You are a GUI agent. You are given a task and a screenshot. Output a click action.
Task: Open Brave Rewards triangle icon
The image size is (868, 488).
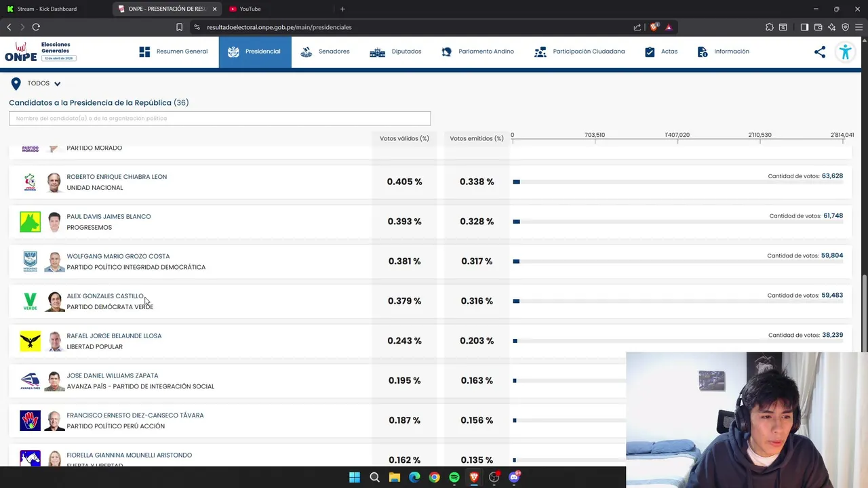coord(669,27)
